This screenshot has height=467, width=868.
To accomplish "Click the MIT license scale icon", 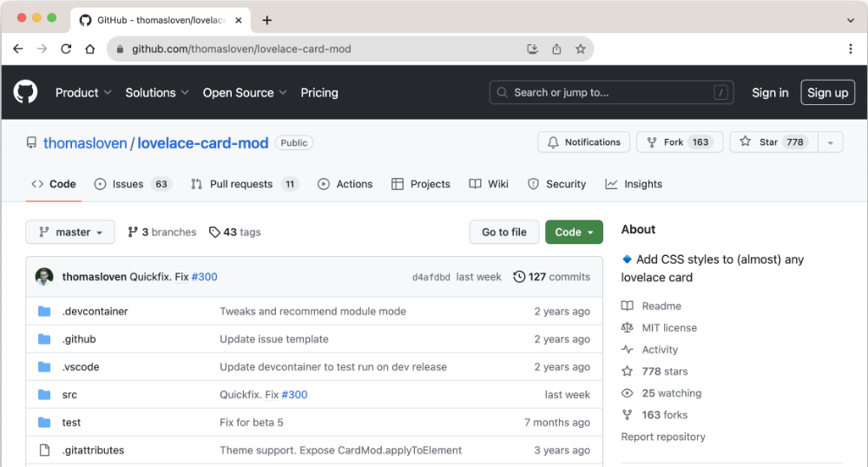I will (x=628, y=327).
